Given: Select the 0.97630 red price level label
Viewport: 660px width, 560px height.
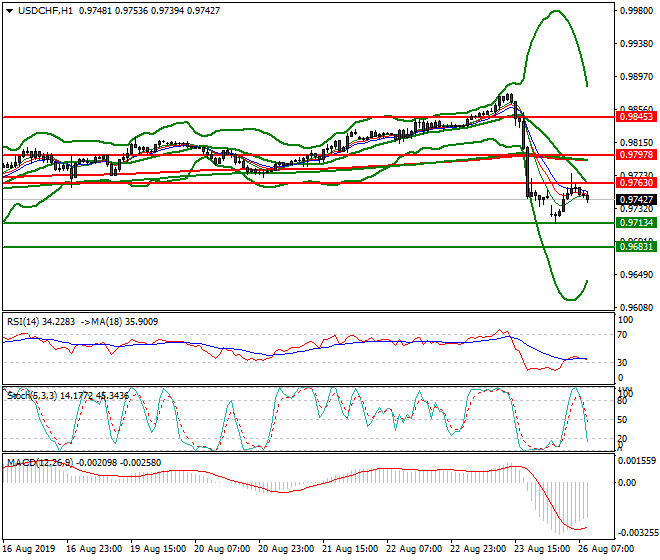Looking at the screenshot, I should click(636, 183).
